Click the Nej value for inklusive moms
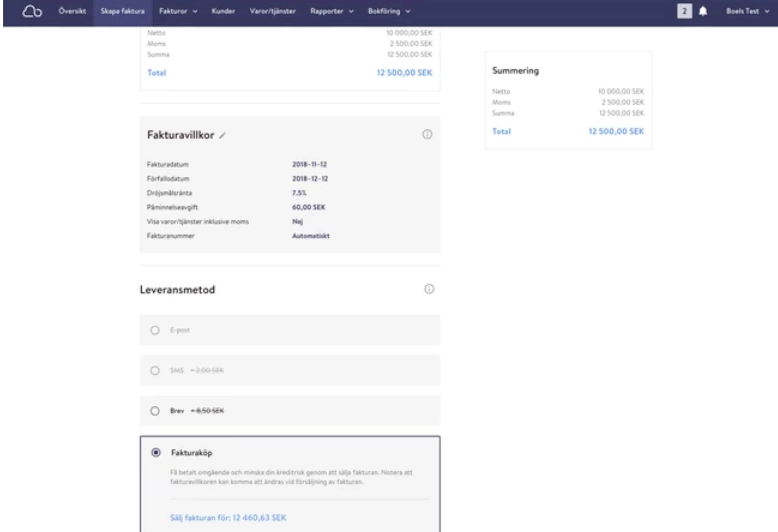Screen dimensions: 778x532 tap(297, 222)
